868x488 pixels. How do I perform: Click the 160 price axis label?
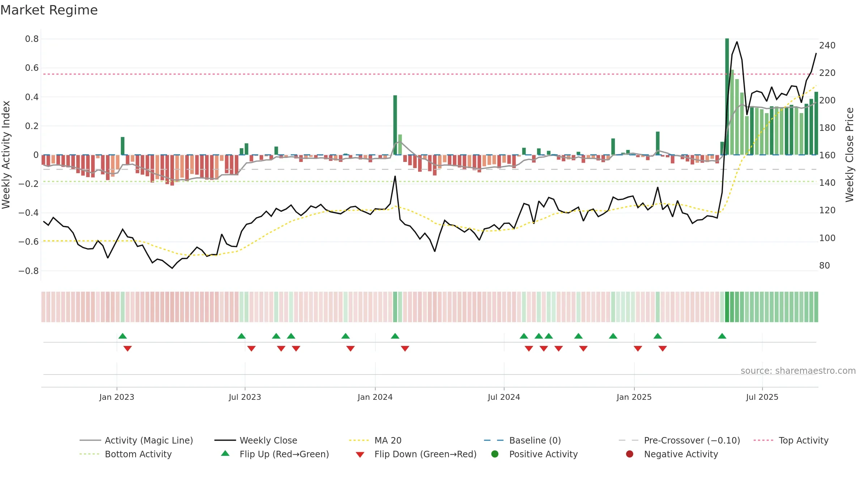click(x=827, y=155)
